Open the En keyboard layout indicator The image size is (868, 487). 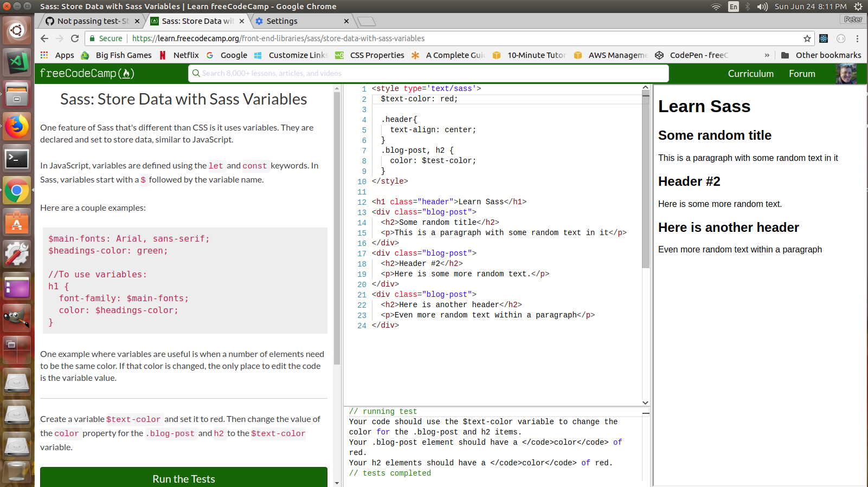coord(734,7)
